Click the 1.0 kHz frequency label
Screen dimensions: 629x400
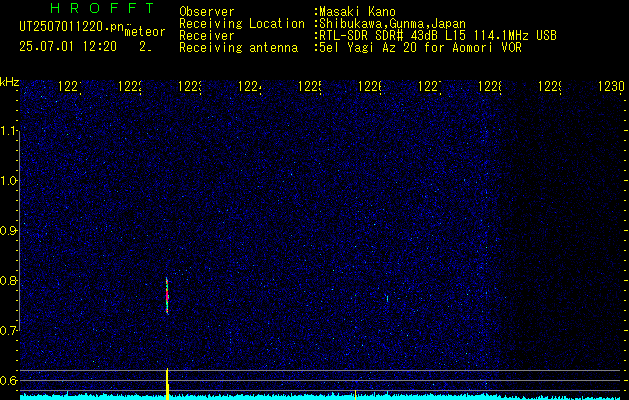pos(8,181)
